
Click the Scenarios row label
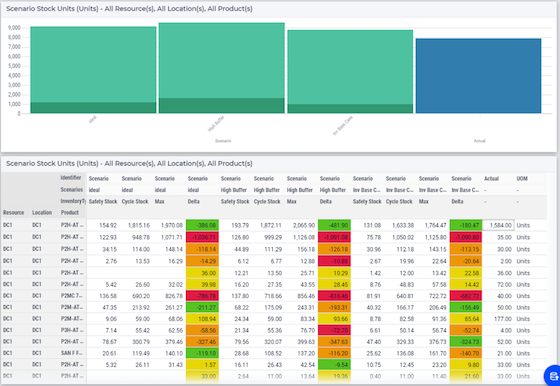point(72,190)
